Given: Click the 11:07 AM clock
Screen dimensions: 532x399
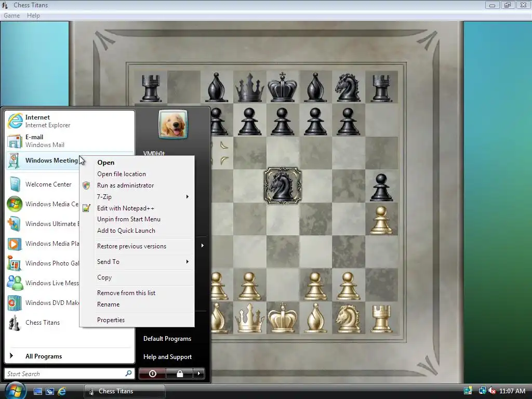Looking at the screenshot, I should click(512, 391).
